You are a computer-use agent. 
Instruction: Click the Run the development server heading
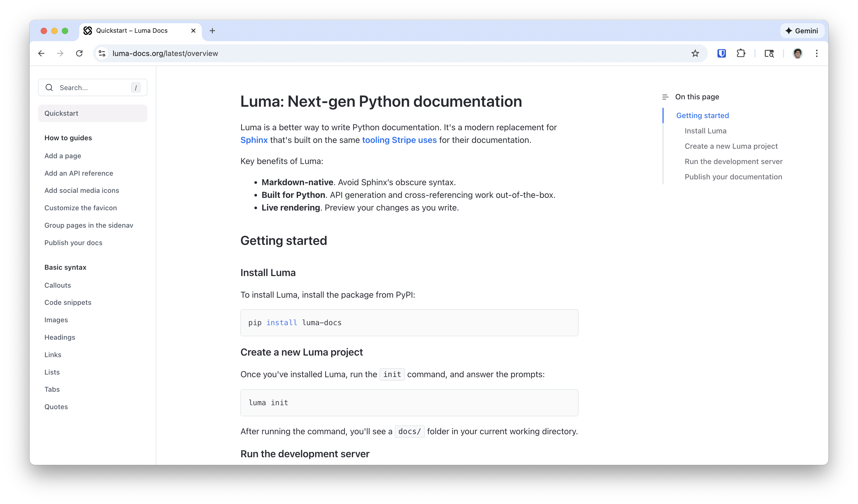(x=305, y=454)
